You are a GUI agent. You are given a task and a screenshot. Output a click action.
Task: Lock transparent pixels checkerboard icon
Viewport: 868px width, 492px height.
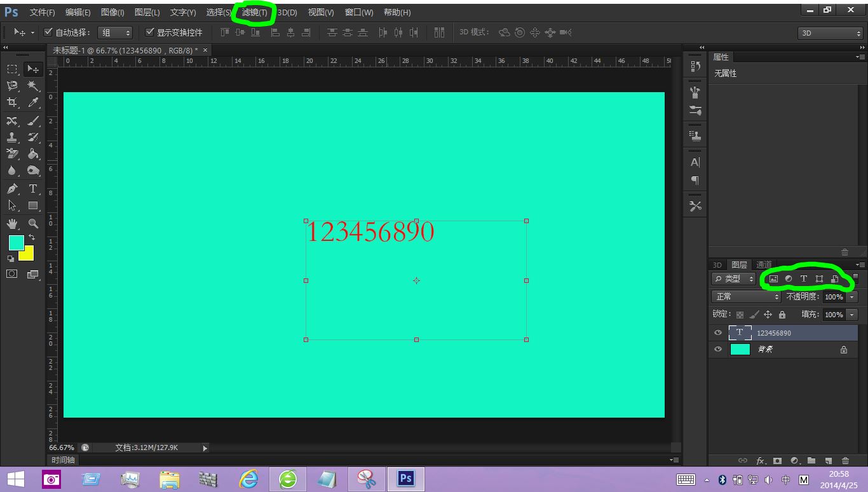tap(740, 315)
